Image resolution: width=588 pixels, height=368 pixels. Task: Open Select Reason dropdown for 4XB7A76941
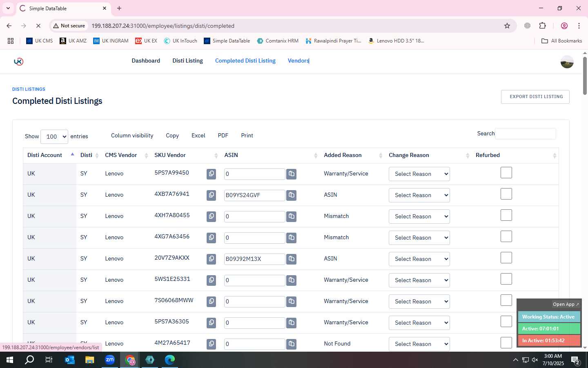tap(419, 195)
